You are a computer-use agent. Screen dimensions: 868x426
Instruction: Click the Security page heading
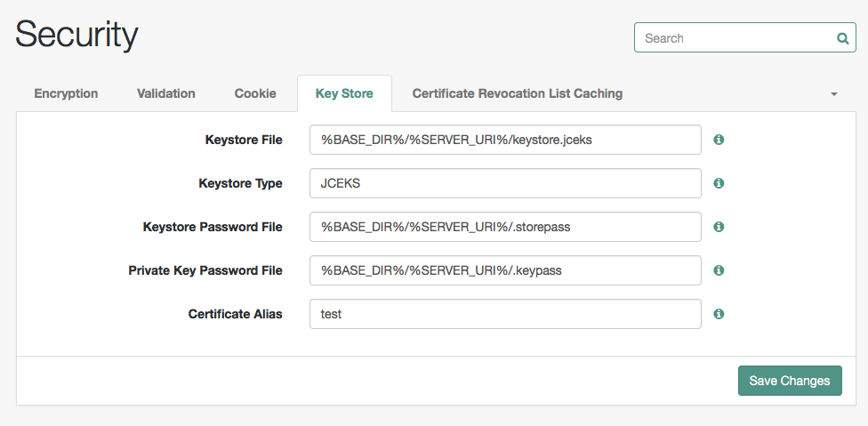click(x=76, y=35)
